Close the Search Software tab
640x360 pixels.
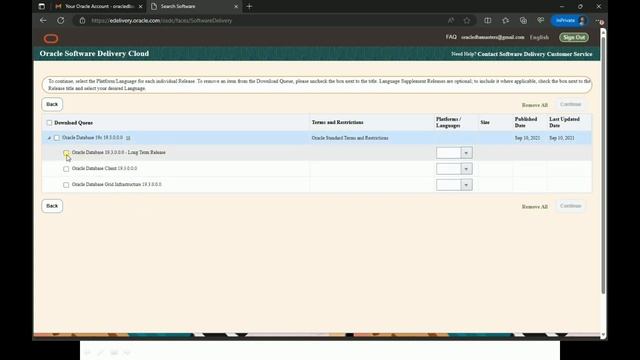236,7
